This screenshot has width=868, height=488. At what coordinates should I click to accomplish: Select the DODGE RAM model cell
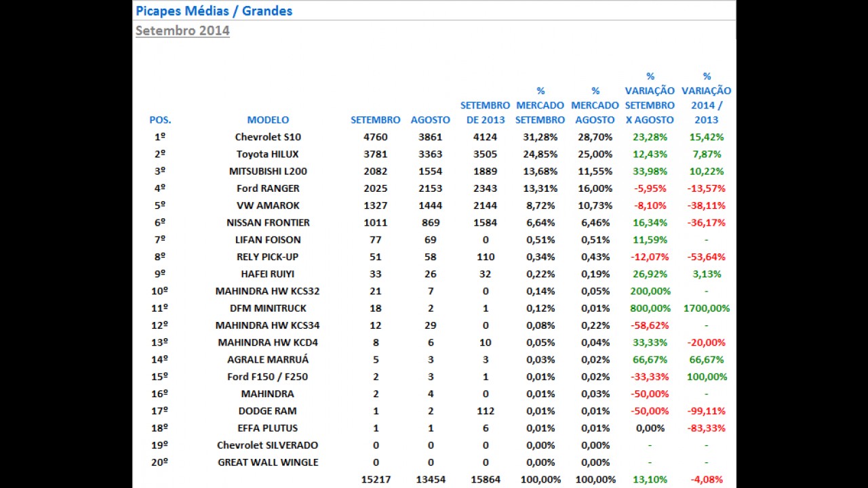pyautogui.click(x=268, y=411)
